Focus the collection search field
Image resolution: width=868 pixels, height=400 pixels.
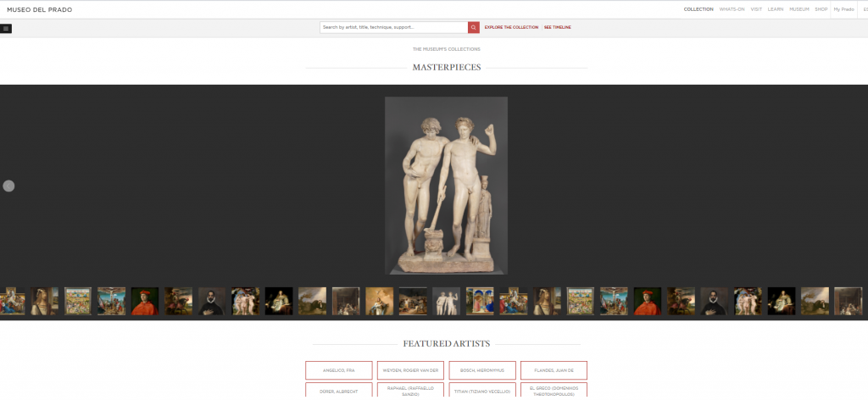[393, 27]
